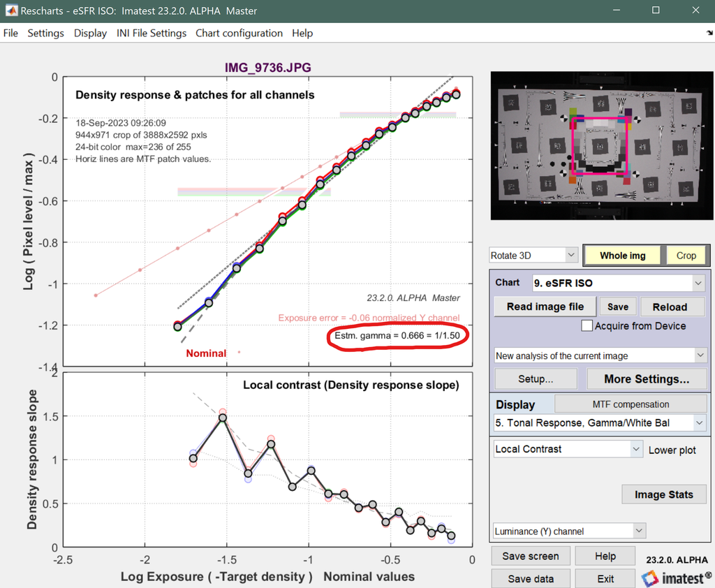Open the Help menu
The height and width of the screenshot is (588, 715).
pos(302,34)
